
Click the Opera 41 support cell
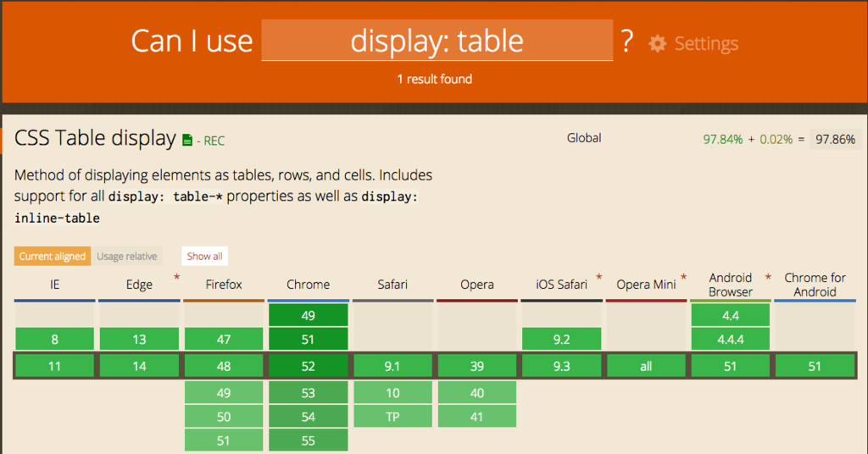(x=476, y=417)
